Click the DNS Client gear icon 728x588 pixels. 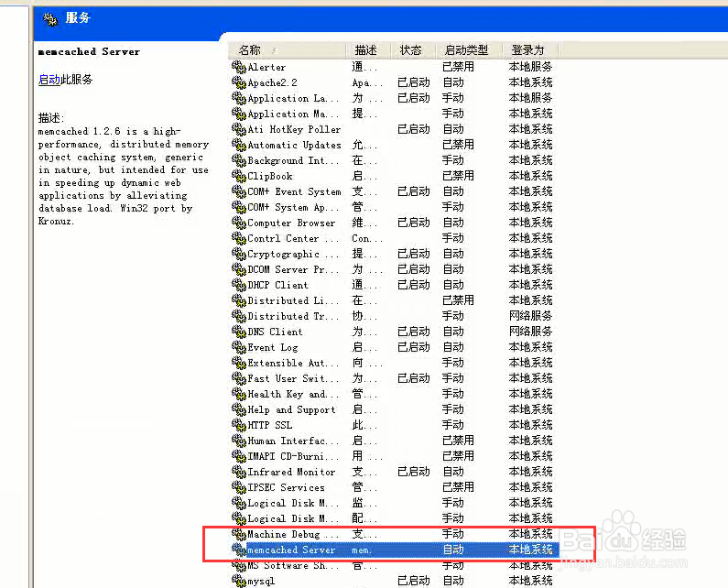(x=239, y=332)
